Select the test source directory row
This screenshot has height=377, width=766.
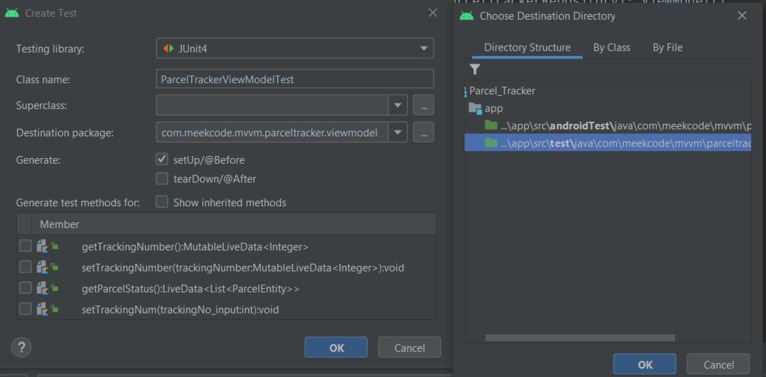click(608, 143)
